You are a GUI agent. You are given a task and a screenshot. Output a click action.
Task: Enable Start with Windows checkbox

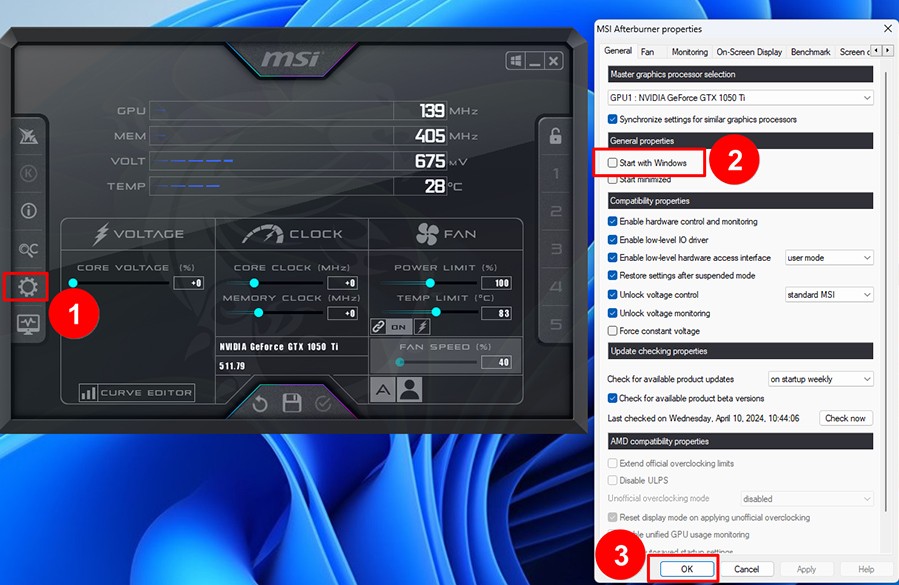tap(612, 163)
